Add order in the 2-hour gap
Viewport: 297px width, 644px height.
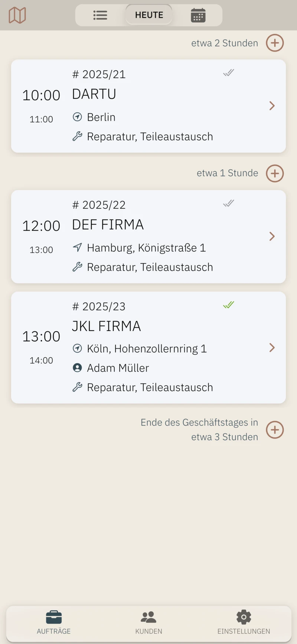click(x=275, y=43)
